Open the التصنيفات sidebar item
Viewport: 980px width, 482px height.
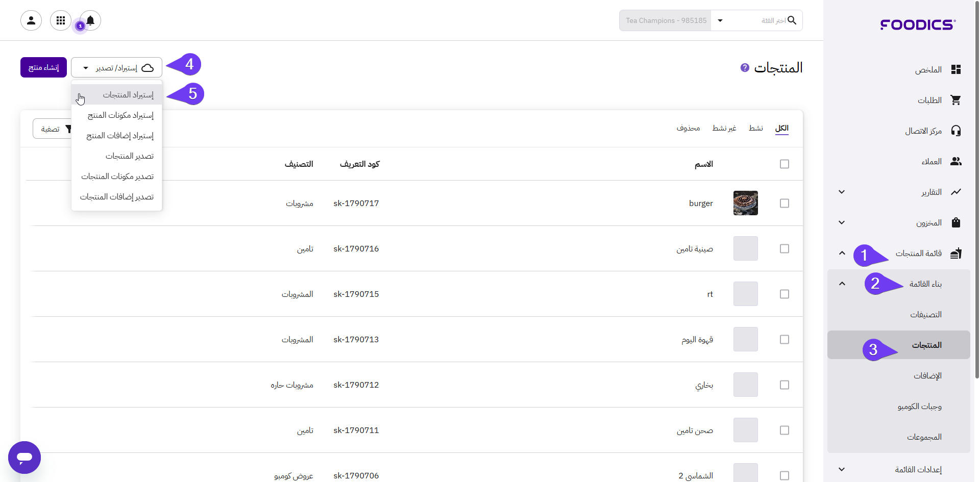[926, 315]
